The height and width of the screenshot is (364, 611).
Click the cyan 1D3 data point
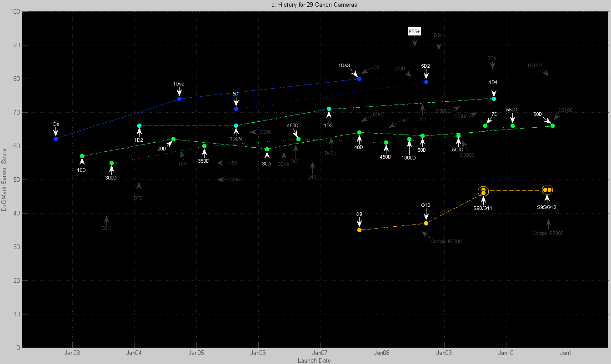(329, 109)
